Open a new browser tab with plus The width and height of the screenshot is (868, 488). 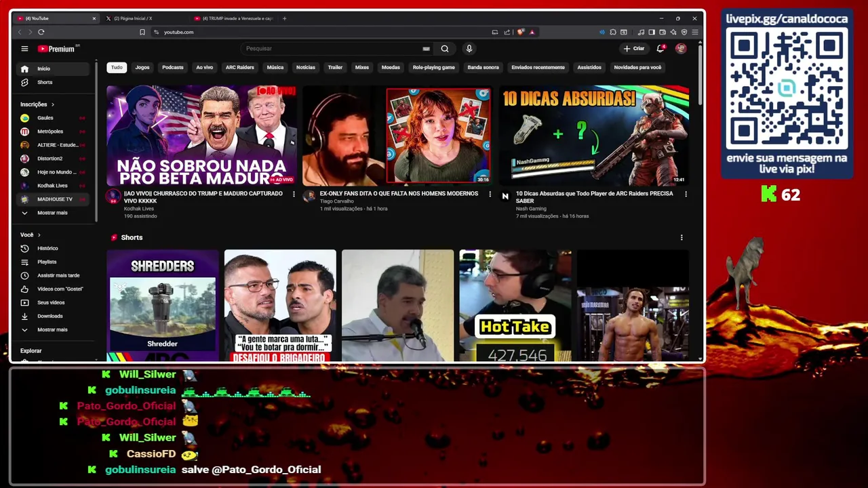[x=285, y=18]
